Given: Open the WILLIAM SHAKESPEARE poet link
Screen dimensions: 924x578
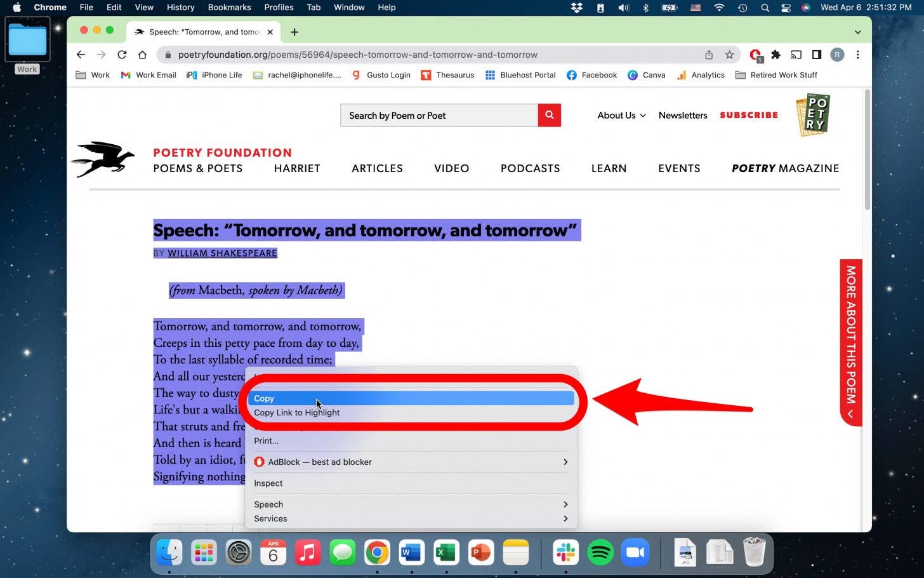Looking at the screenshot, I should click(x=222, y=253).
